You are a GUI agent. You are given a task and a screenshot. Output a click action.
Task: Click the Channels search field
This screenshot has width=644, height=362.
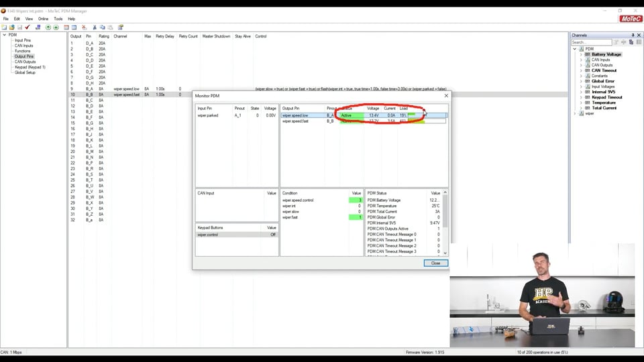tap(592, 42)
